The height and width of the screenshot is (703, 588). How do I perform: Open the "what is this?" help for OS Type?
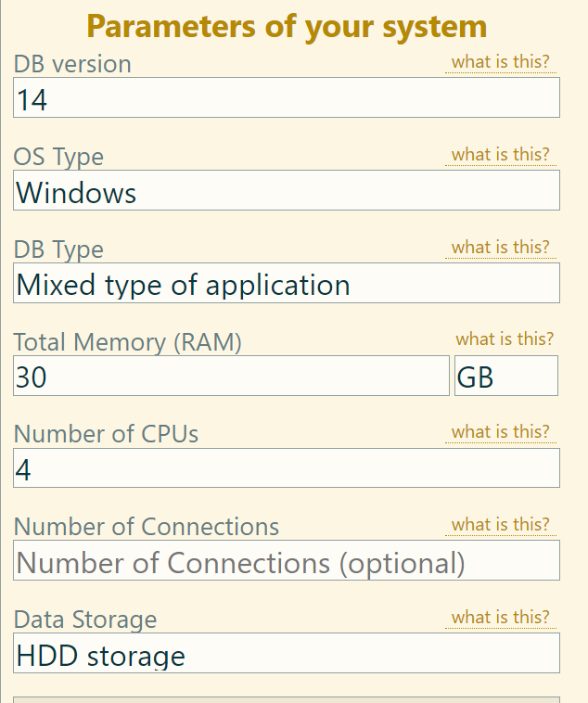click(x=500, y=154)
